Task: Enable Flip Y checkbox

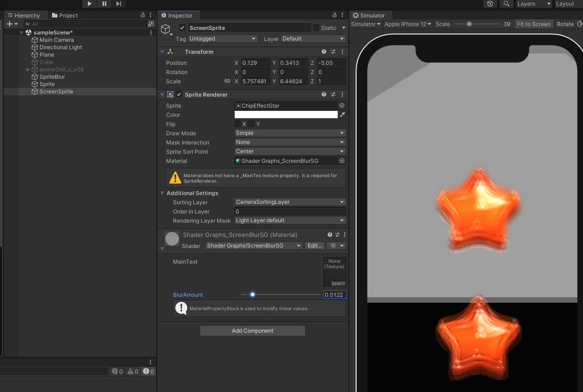Action: pos(251,124)
